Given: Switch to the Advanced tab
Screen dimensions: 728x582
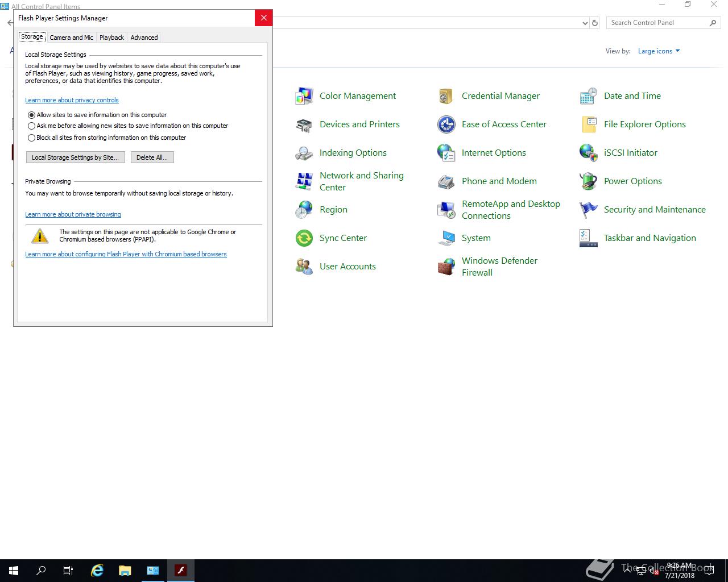Looking at the screenshot, I should tap(144, 38).
